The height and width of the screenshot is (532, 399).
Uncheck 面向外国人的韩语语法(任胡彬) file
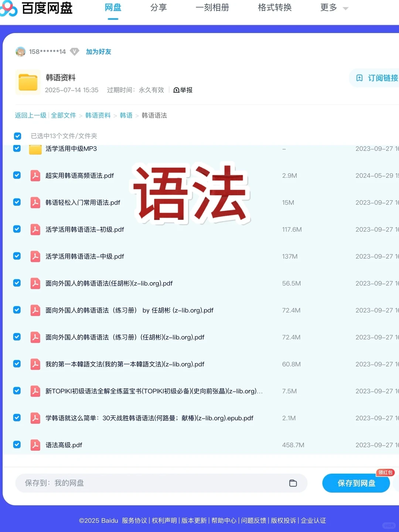click(17, 283)
